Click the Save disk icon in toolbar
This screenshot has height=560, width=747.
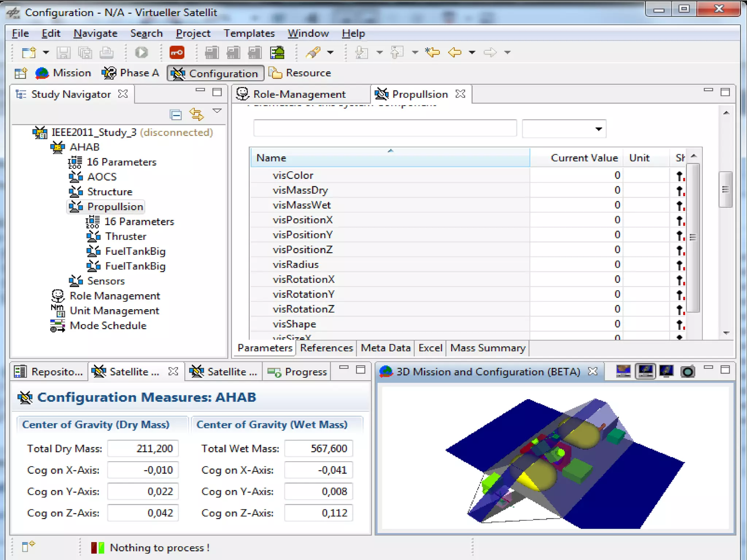coord(63,52)
